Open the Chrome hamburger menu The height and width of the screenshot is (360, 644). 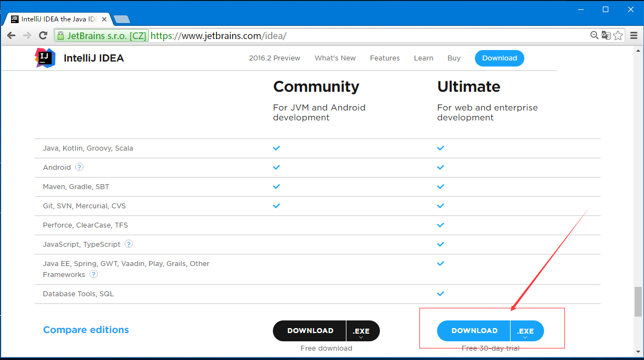(634, 36)
